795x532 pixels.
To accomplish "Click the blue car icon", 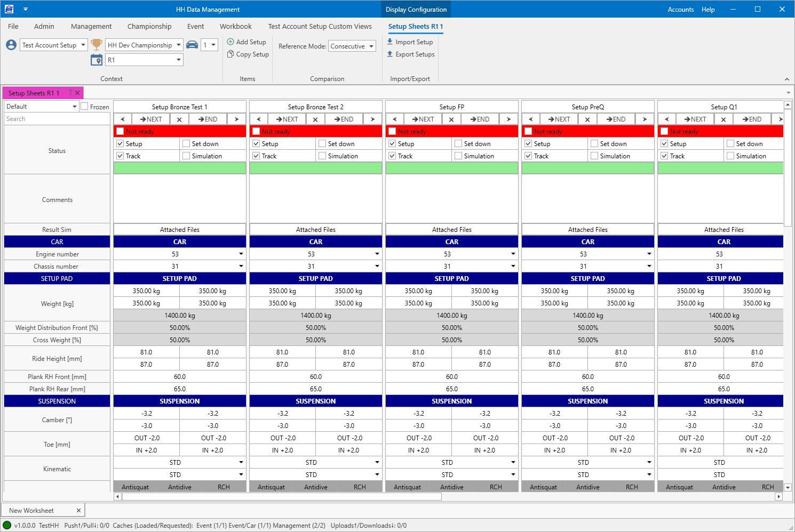I will pyautogui.click(x=192, y=45).
